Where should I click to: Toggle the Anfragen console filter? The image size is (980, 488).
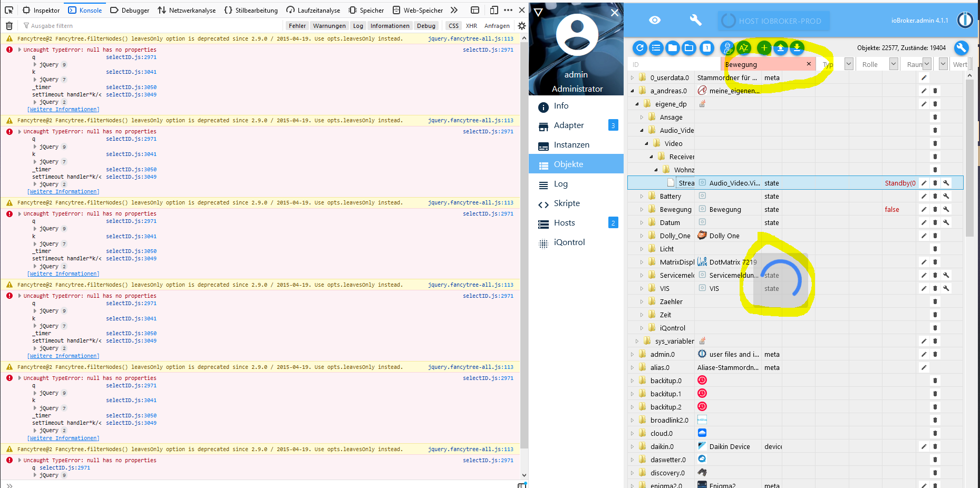[497, 25]
